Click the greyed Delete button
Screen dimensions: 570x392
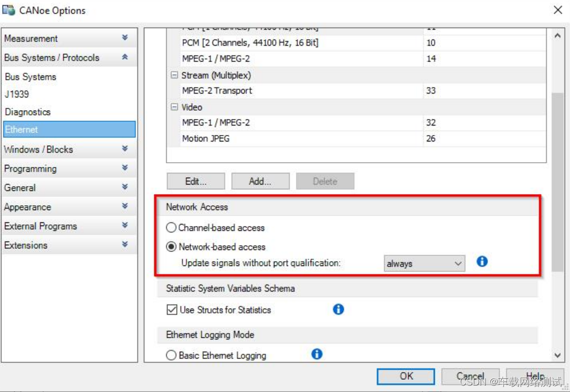pos(325,181)
